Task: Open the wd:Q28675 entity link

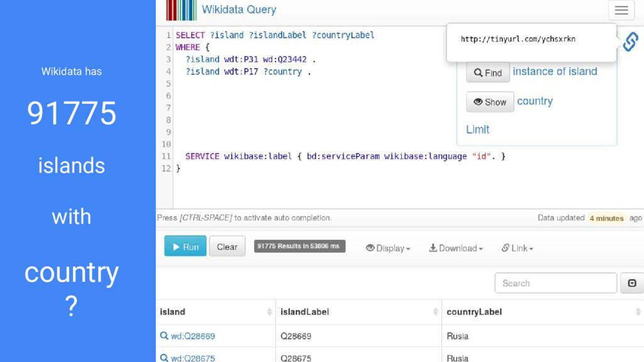Action: [x=192, y=358]
